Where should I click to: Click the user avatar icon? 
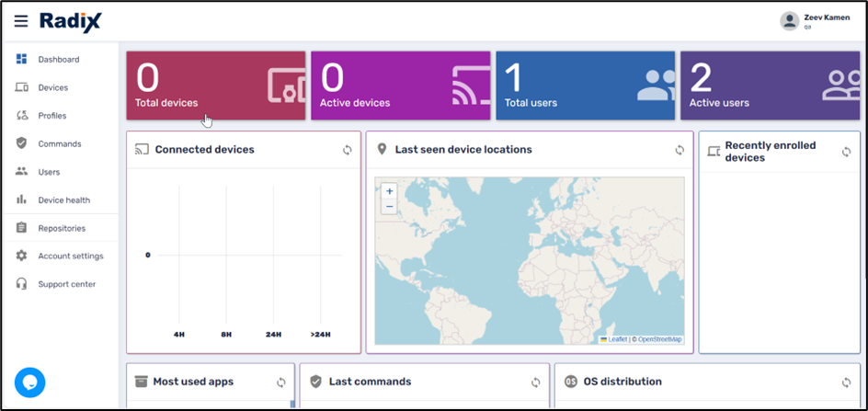click(x=789, y=21)
